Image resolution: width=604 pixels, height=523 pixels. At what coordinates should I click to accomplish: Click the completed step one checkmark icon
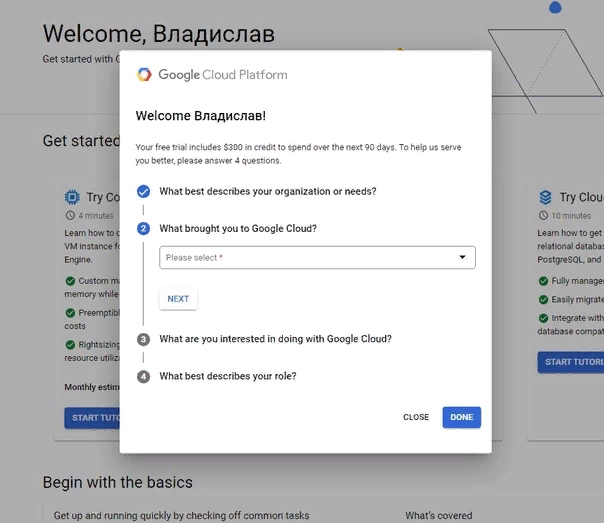[143, 191]
